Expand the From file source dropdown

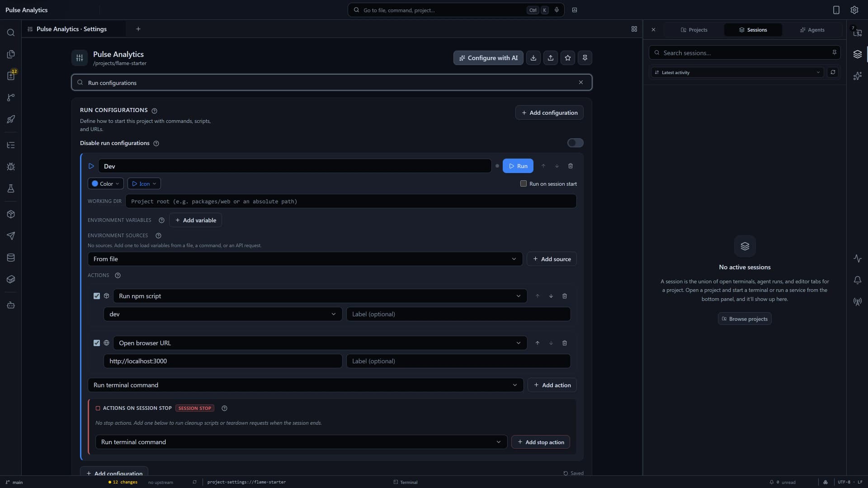[305, 259]
